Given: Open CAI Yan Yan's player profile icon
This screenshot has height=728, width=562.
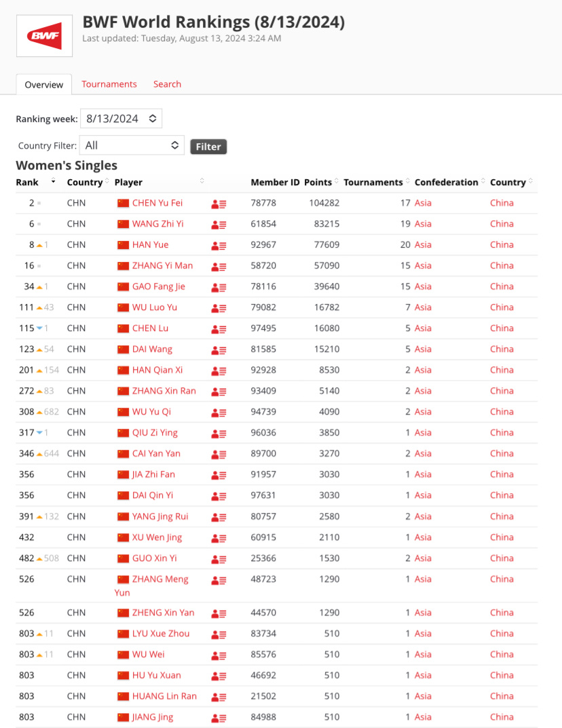Looking at the screenshot, I should [219, 455].
